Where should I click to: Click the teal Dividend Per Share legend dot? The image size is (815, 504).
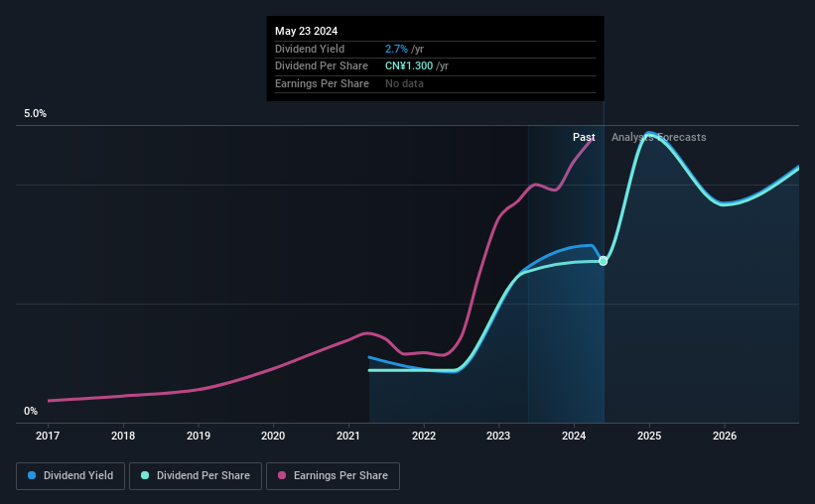click(x=145, y=475)
